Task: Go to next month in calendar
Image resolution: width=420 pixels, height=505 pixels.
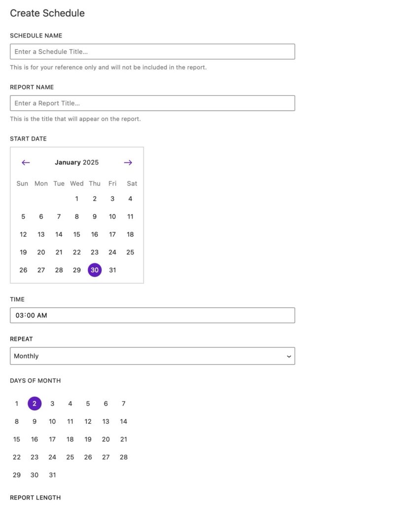Action: 128,163
